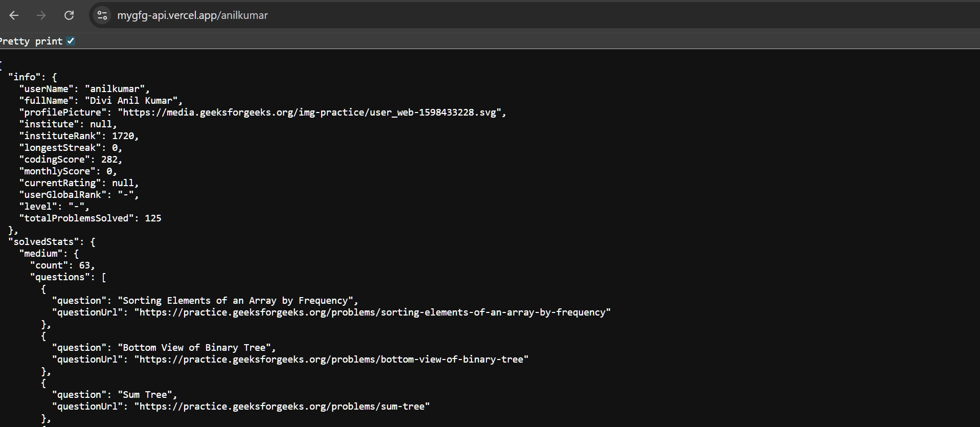The width and height of the screenshot is (980, 427).
Task: Click the bottom-view-of-binary-tree URL
Action: coord(331,359)
